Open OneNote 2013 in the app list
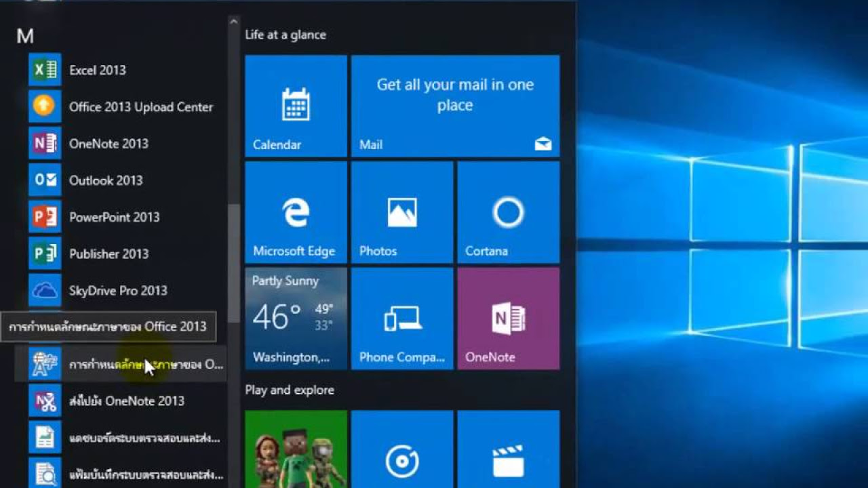Screen dimensions: 868x488 click(x=121, y=143)
